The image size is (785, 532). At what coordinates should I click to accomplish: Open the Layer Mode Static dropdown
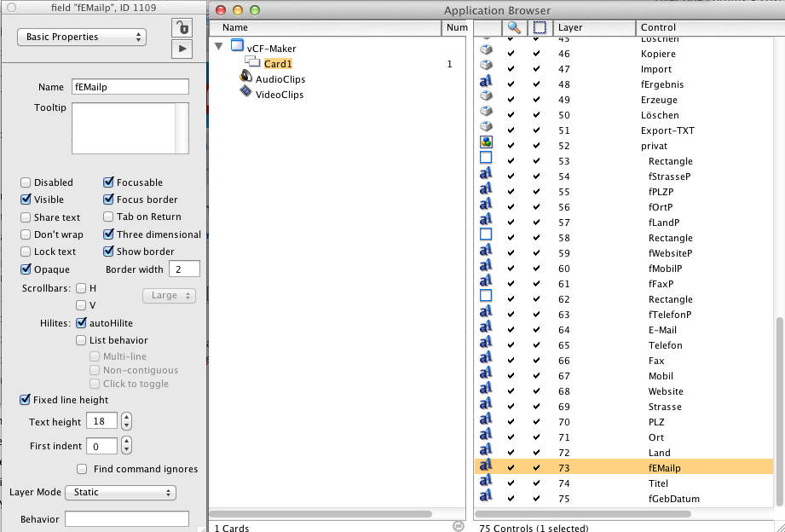pos(120,492)
